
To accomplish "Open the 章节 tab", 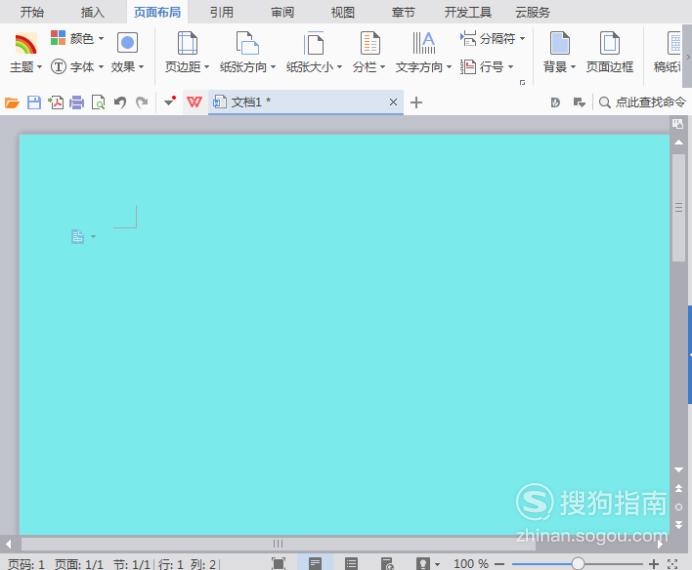I will pos(403,12).
